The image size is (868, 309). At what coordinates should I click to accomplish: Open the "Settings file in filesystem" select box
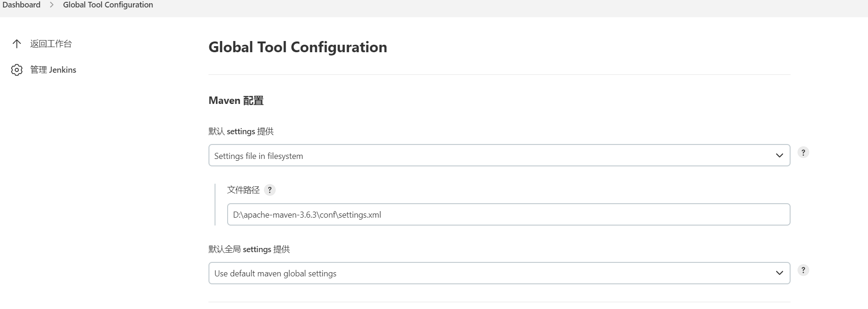(490, 155)
